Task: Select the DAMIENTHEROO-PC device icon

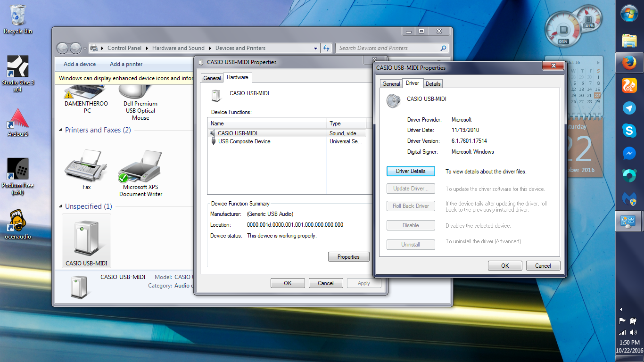Action: pos(86,100)
